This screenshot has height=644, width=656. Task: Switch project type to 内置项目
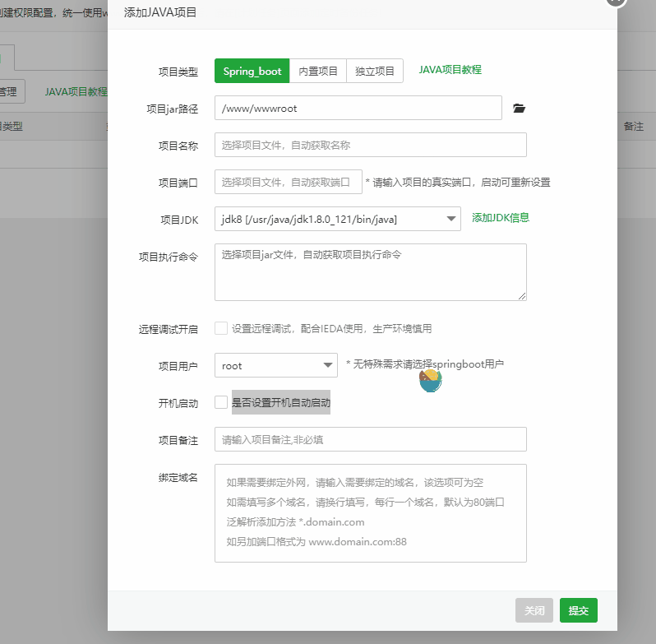318,71
